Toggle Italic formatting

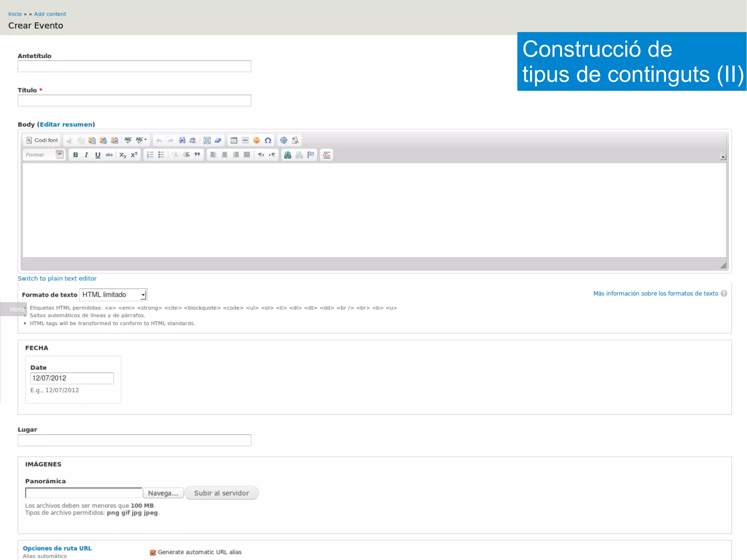click(86, 155)
